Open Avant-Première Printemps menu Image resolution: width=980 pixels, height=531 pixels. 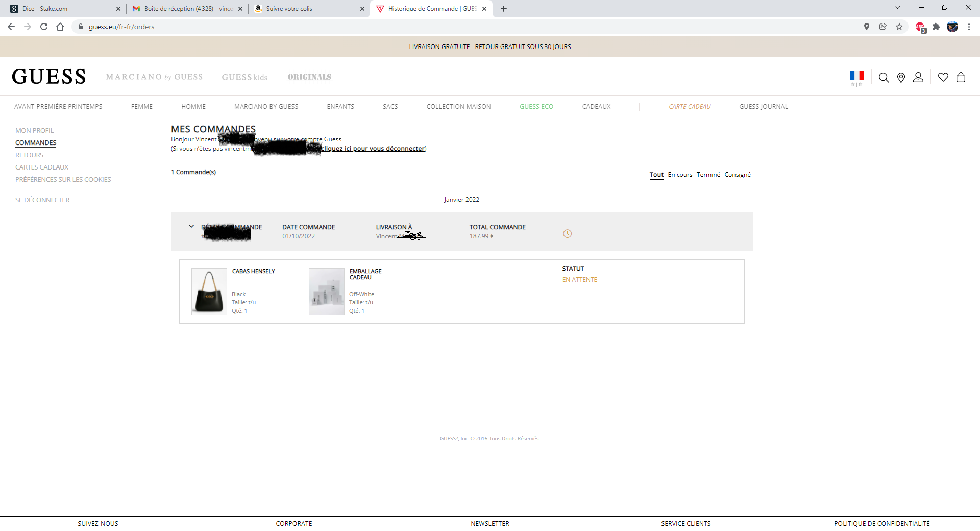(x=58, y=107)
